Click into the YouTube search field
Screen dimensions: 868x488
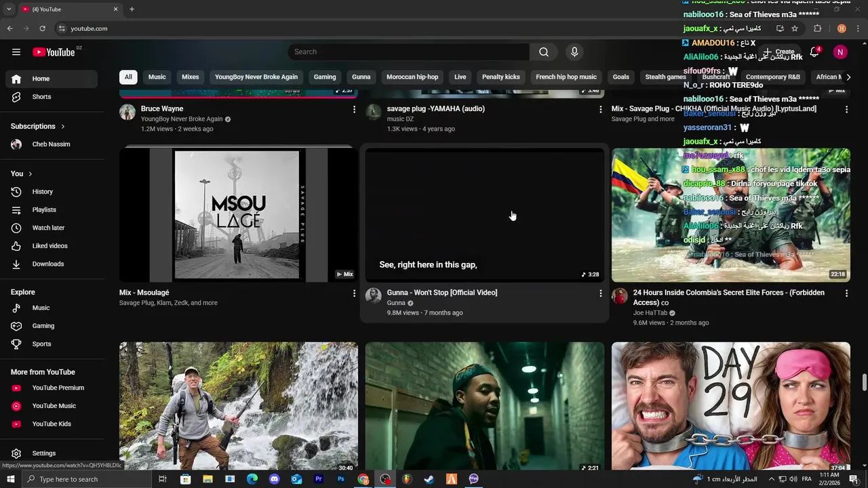click(x=409, y=52)
